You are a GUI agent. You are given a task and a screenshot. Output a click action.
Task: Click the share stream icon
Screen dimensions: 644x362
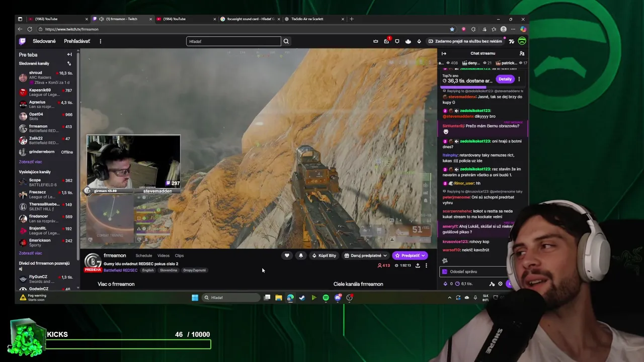pyautogui.click(x=418, y=265)
